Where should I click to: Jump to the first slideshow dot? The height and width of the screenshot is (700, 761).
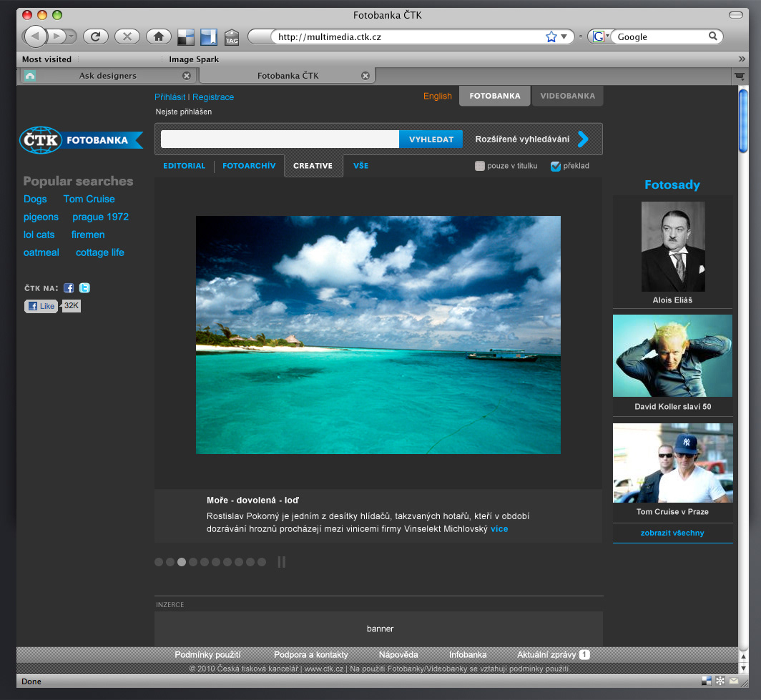[159, 562]
